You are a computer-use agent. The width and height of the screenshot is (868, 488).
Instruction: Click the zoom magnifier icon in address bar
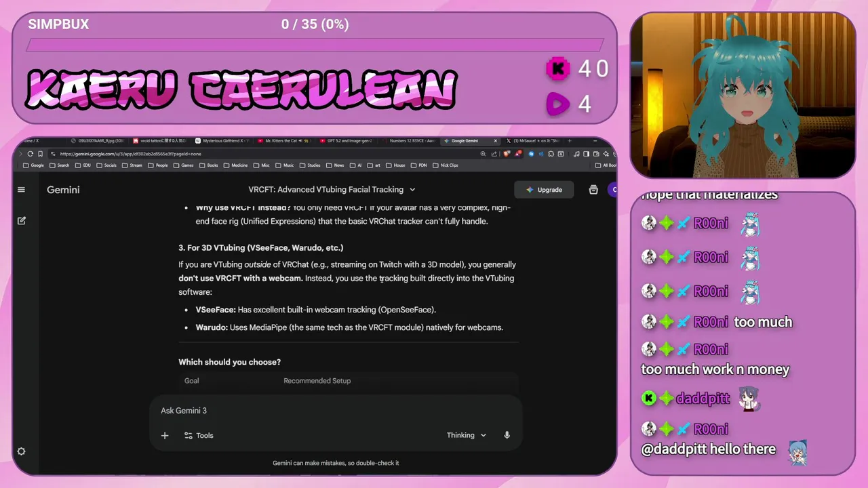point(483,154)
